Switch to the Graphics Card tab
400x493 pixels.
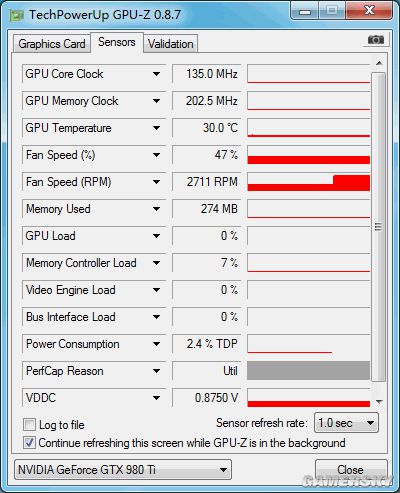coord(52,44)
